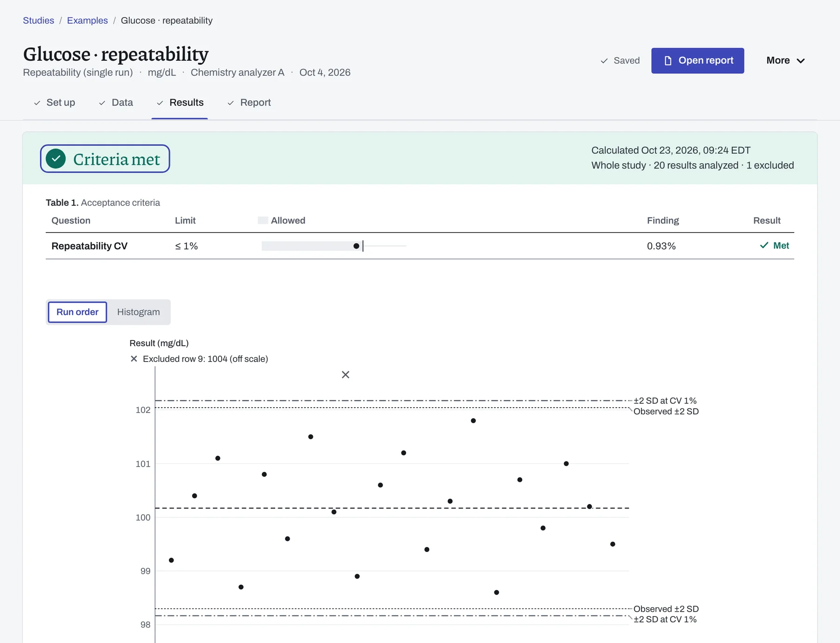Viewport: 840px width, 643px height.
Task: Click the lower Observed ±2 SD label
Action: [x=666, y=609]
